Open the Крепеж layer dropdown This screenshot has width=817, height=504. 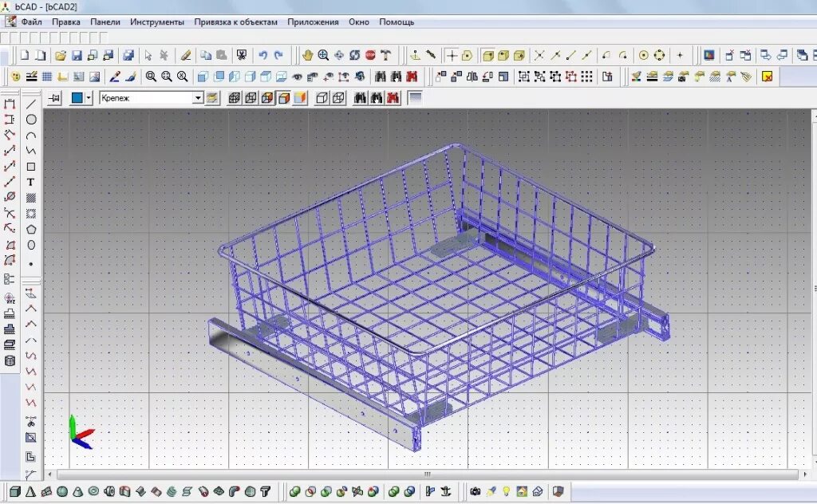(198, 98)
